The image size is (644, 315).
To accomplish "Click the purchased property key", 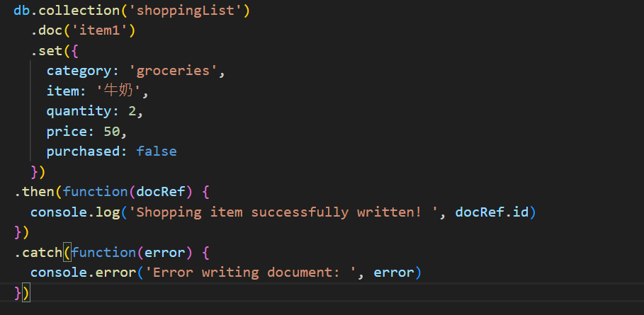I will pos(83,151).
